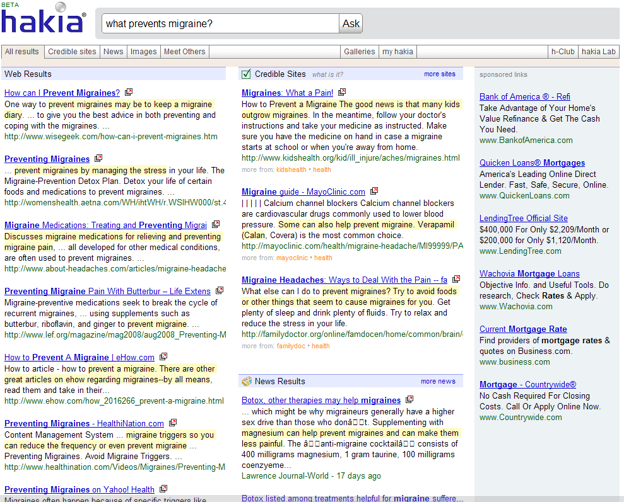Click new-window icon by Preventing Migraines Aetna result

coord(99,159)
